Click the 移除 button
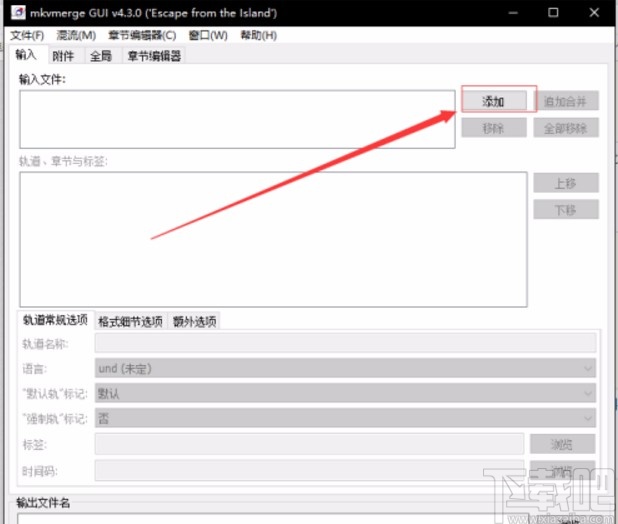The width and height of the screenshot is (618, 524). pos(494,128)
